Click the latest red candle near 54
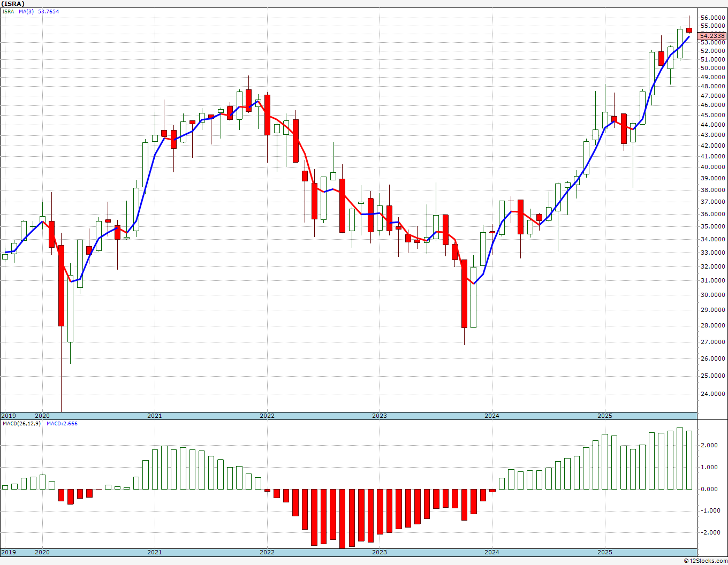Image resolution: width=728 pixels, height=565 pixels. [689, 30]
